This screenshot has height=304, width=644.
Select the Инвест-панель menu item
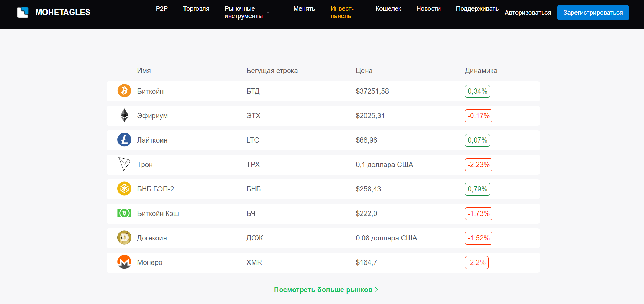(x=342, y=13)
